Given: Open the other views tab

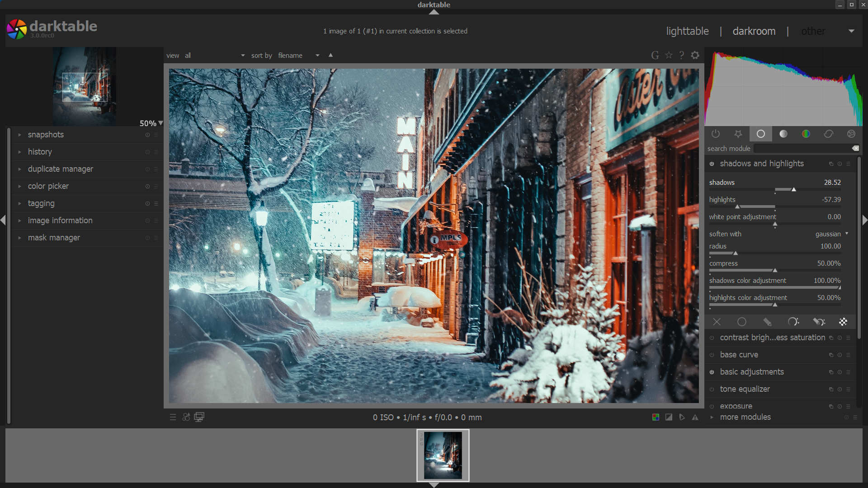Looking at the screenshot, I should click(813, 31).
